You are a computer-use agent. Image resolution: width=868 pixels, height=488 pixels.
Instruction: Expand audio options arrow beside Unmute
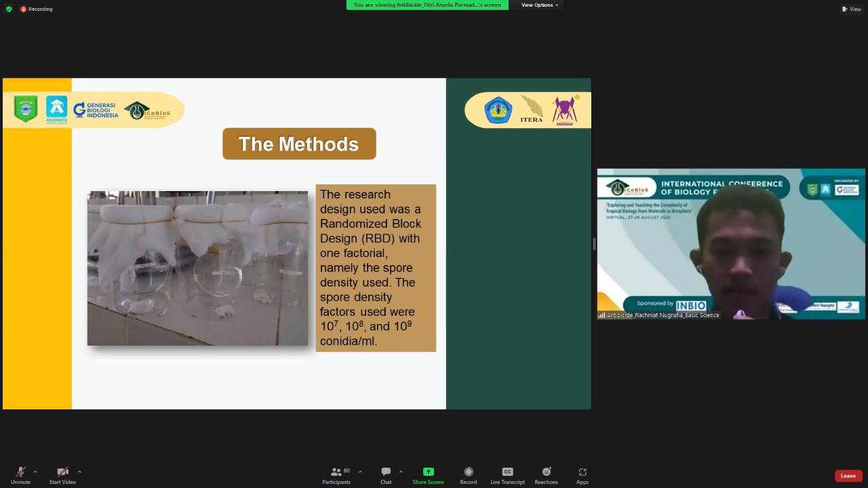(35, 472)
